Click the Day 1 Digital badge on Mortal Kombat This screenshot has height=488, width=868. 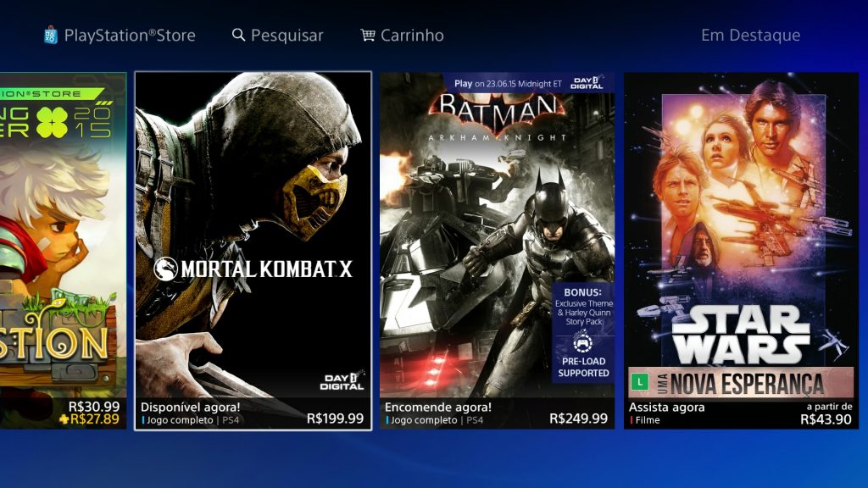(342, 381)
